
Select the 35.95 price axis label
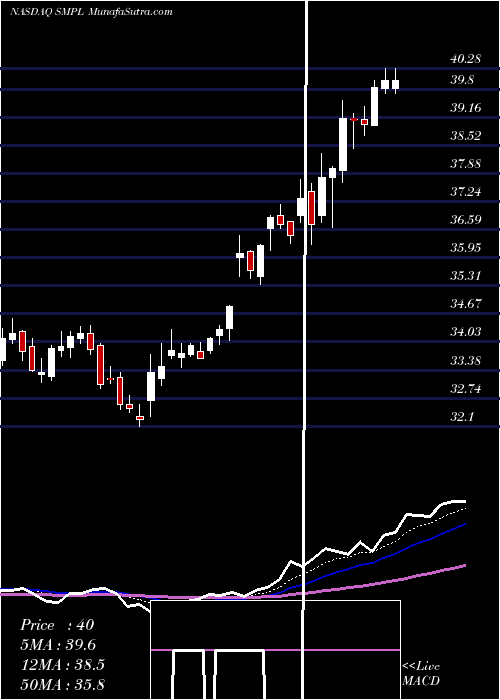(466, 247)
